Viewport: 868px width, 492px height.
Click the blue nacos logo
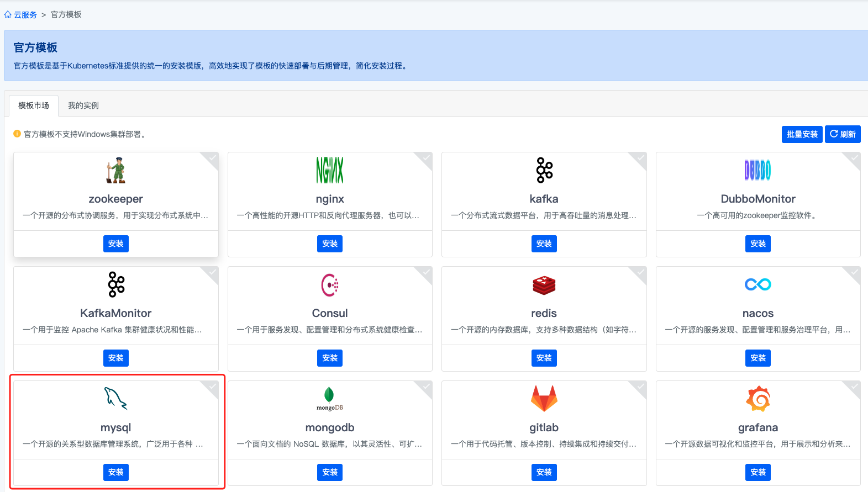click(x=758, y=284)
